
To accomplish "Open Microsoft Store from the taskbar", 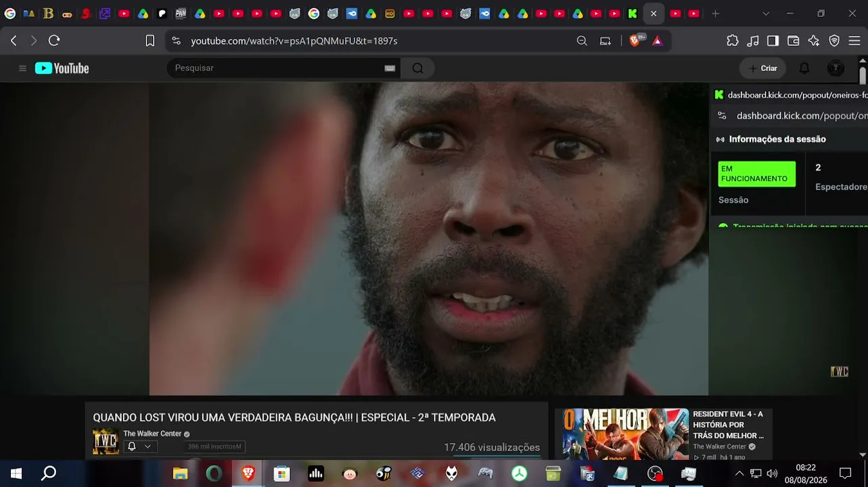I will [282, 473].
